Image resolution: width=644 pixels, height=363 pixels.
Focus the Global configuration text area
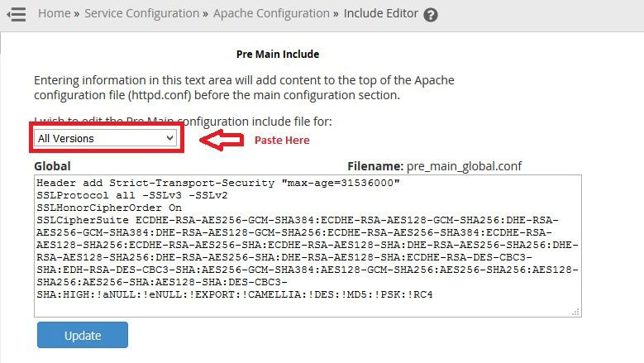tap(308, 246)
